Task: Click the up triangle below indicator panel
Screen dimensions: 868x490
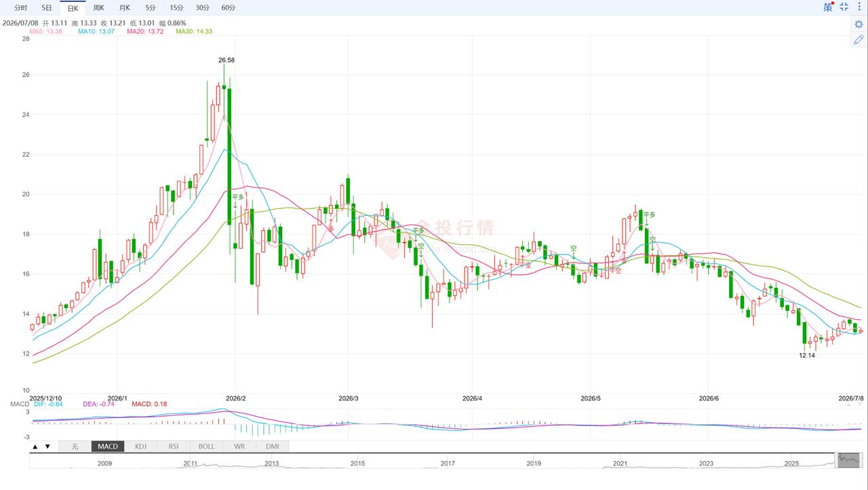Action: click(35, 447)
